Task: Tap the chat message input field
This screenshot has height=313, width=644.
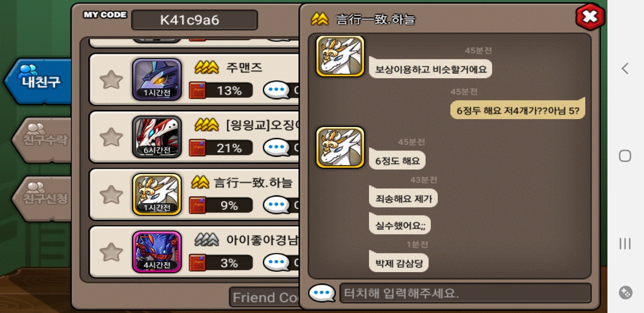Action: 465,293
